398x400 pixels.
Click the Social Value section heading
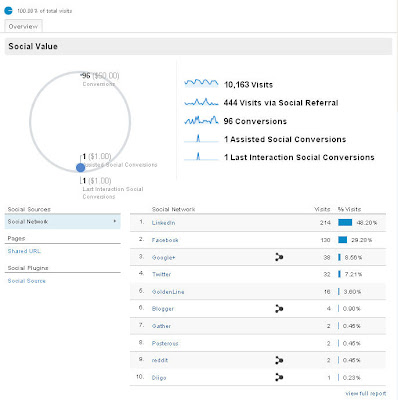point(33,46)
